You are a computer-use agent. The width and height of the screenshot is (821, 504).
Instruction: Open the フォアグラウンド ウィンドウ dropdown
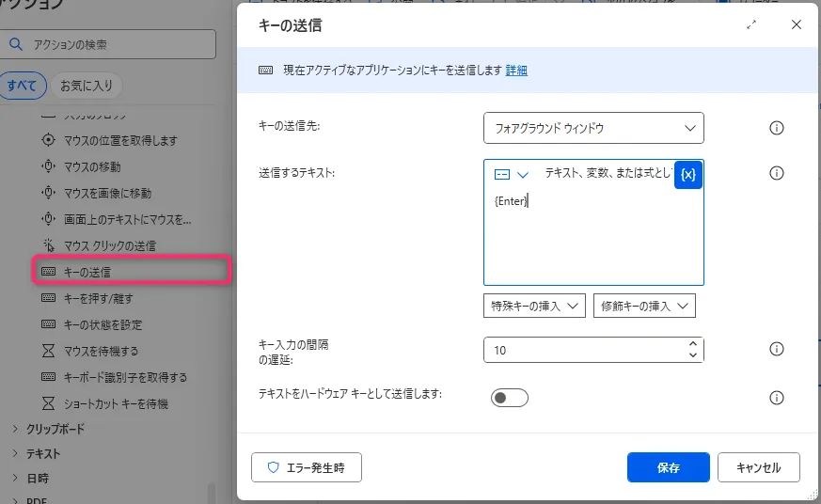[x=593, y=128]
